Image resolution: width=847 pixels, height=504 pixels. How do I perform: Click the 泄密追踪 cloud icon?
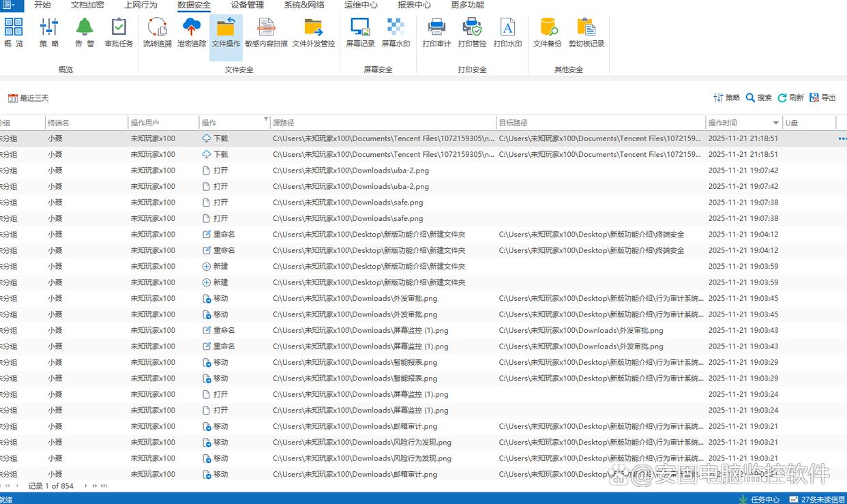(x=192, y=32)
